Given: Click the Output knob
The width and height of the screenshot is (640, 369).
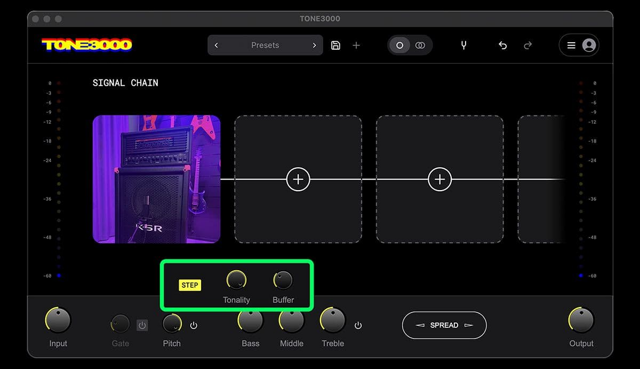Looking at the screenshot, I should click(581, 320).
